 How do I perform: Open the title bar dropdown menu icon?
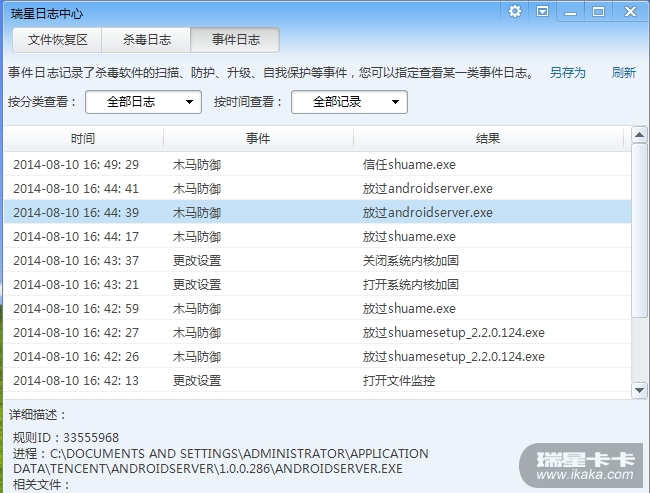tap(542, 11)
